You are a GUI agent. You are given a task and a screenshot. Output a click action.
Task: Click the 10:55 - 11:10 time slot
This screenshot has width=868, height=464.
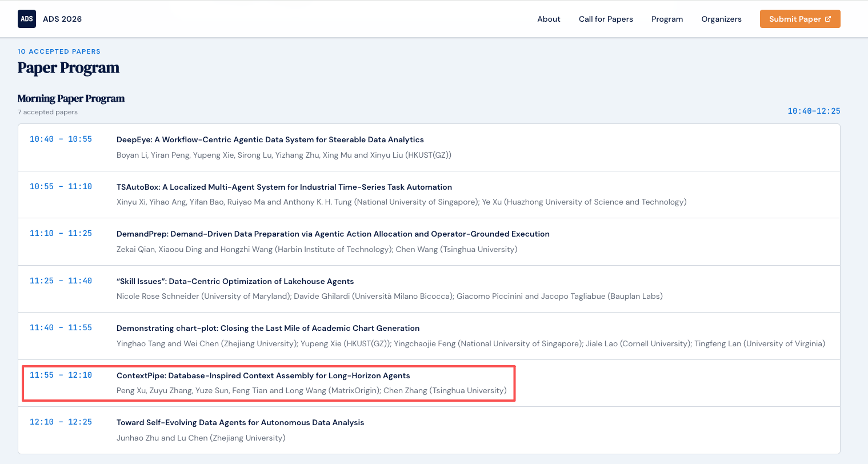click(x=61, y=186)
